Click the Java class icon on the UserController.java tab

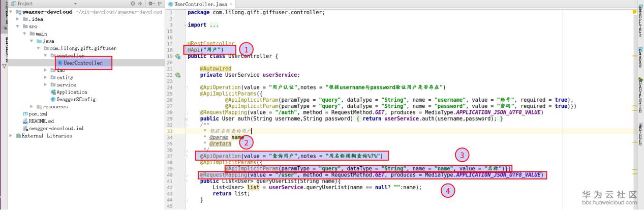[x=171, y=4]
